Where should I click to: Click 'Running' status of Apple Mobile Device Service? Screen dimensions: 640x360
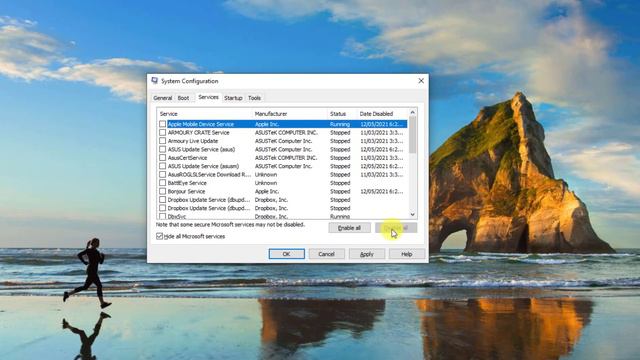click(x=340, y=124)
